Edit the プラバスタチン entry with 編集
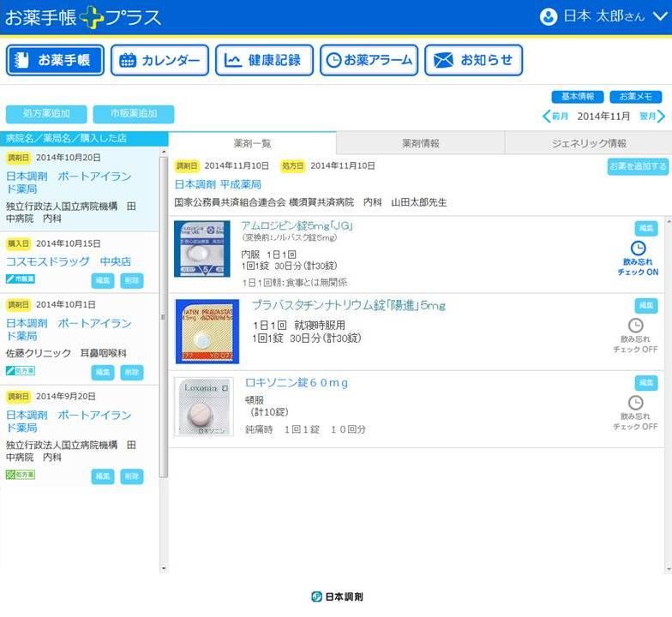The image size is (672, 617). pyautogui.click(x=646, y=305)
